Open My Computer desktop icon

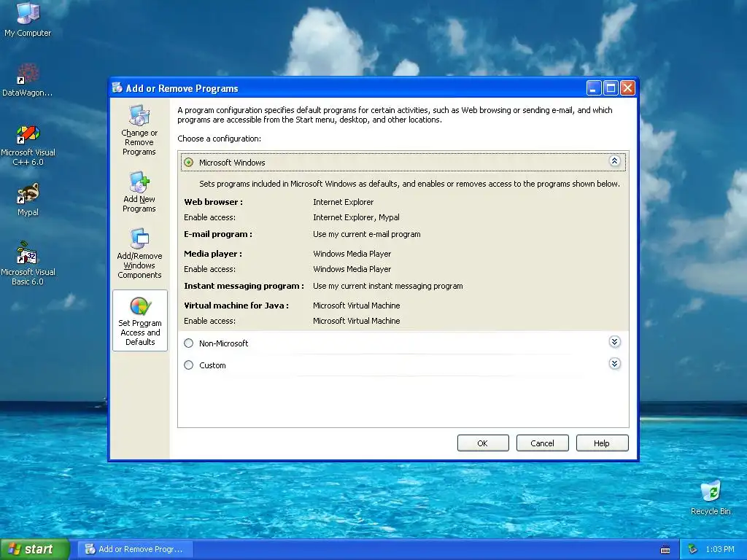[x=28, y=20]
